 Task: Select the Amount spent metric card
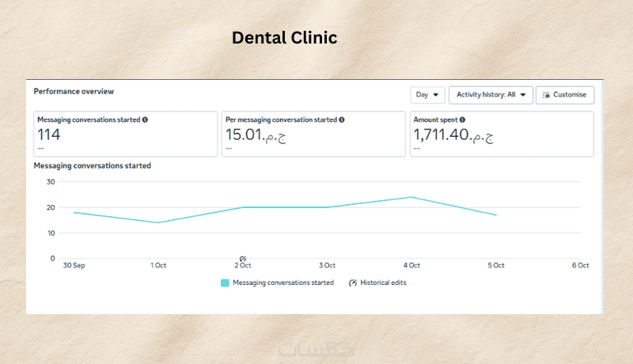click(x=502, y=134)
